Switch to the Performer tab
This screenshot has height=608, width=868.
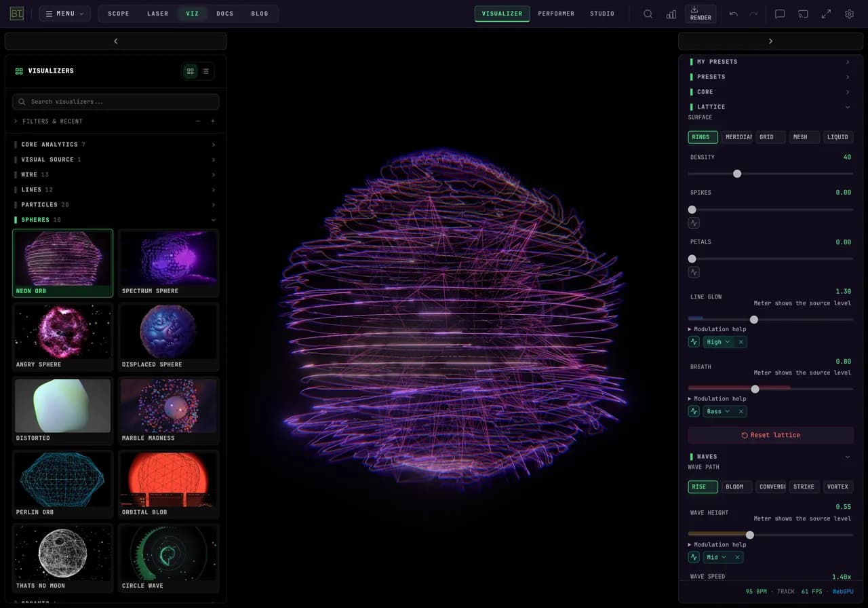click(x=556, y=14)
